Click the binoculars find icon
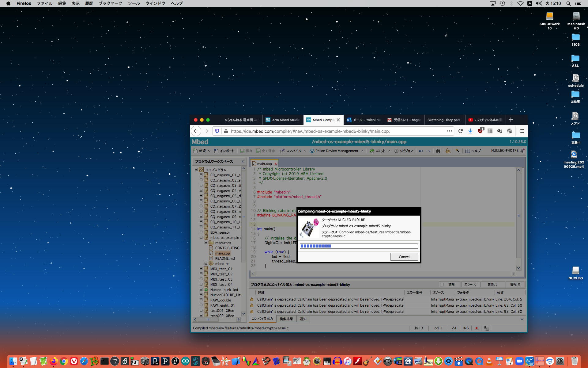This screenshot has width=588, height=368. pos(438,151)
